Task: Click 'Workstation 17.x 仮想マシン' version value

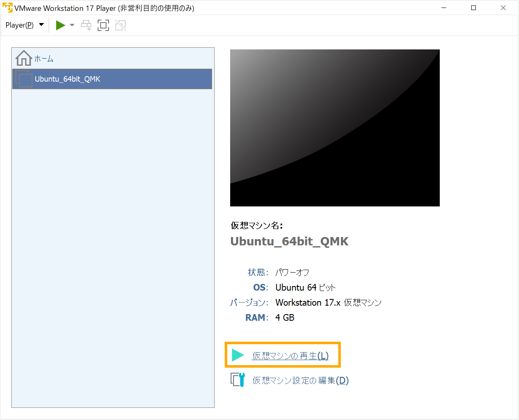Action: [x=329, y=302]
